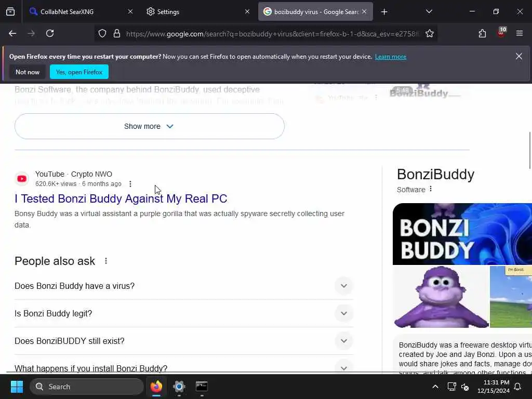Go back to the previous page

click(12, 33)
